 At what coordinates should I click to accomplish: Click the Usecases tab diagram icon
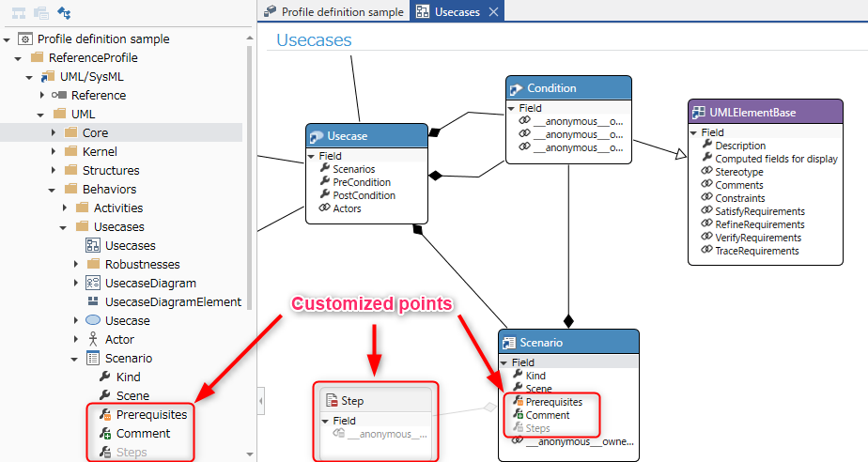(423, 11)
